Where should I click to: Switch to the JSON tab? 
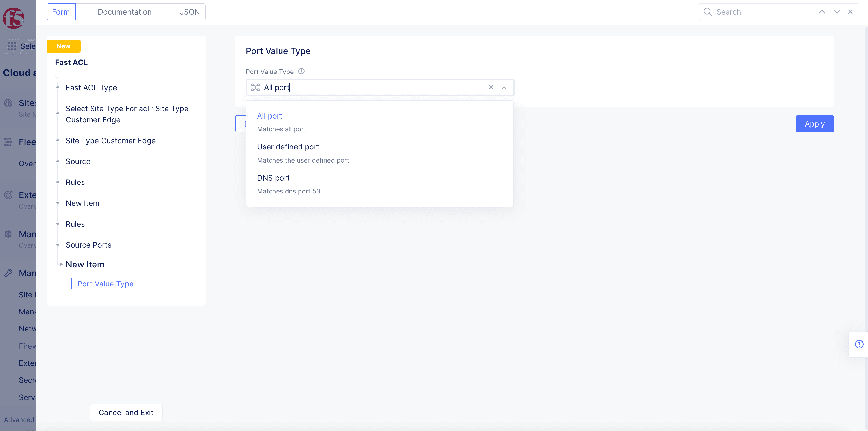(189, 12)
